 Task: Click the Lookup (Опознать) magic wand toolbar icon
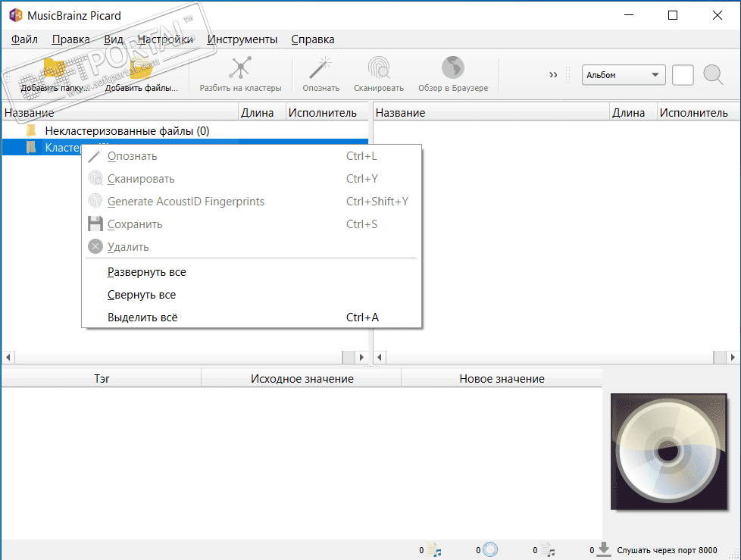320,67
